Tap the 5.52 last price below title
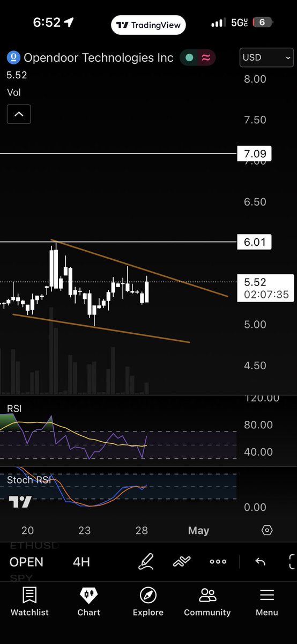This screenshot has height=644, width=297. coord(17,75)
